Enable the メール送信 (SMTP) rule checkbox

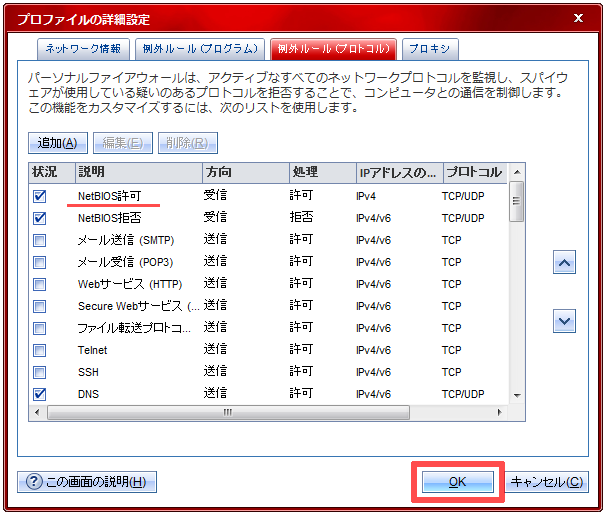point(40,240)
